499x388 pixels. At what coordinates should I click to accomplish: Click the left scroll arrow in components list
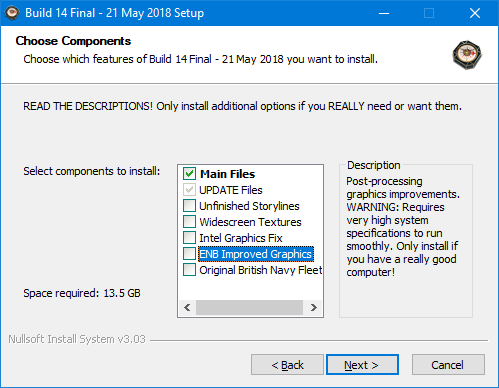pyautogui.click(x=187, y=307)
